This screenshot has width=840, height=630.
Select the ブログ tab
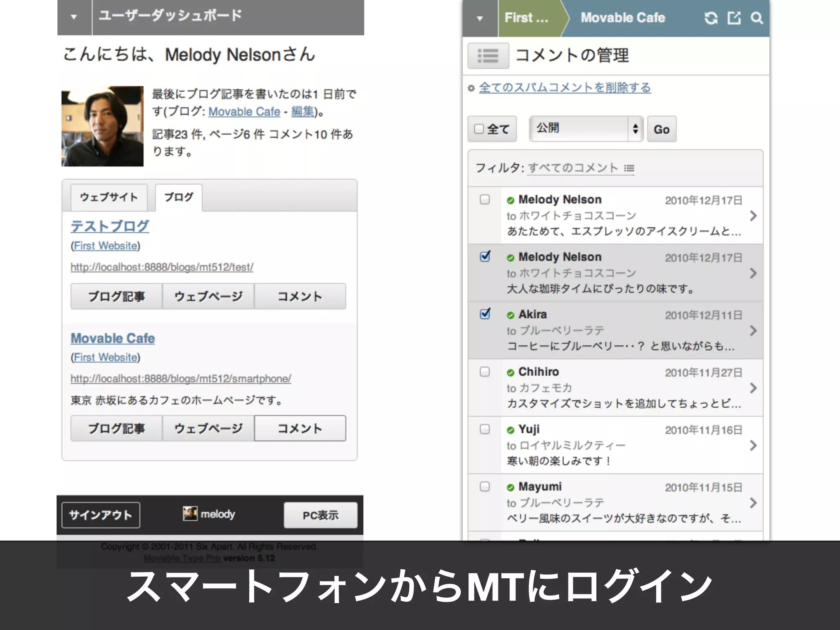178,197
